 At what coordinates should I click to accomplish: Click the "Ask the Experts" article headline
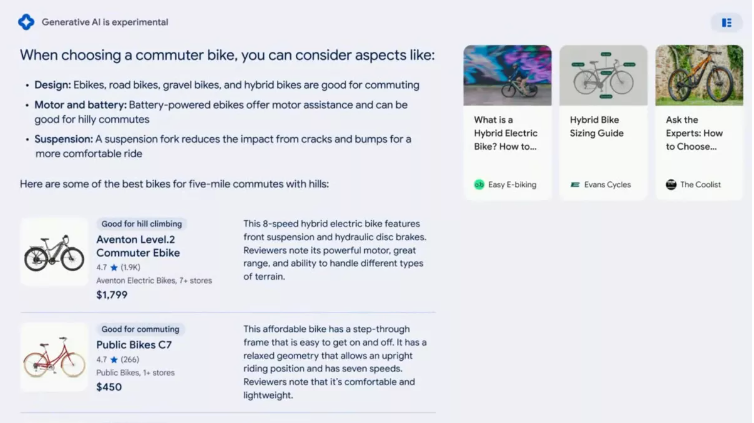coord(694,133)
